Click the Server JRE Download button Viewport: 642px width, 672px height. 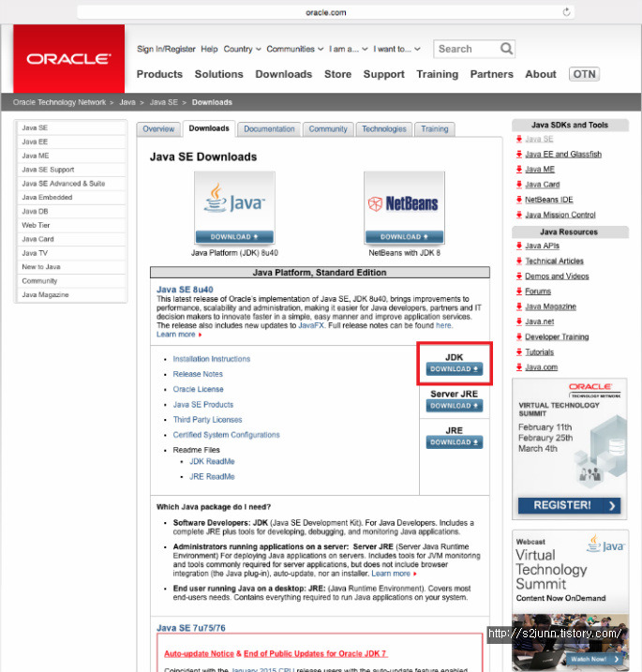tap(455, 406)
